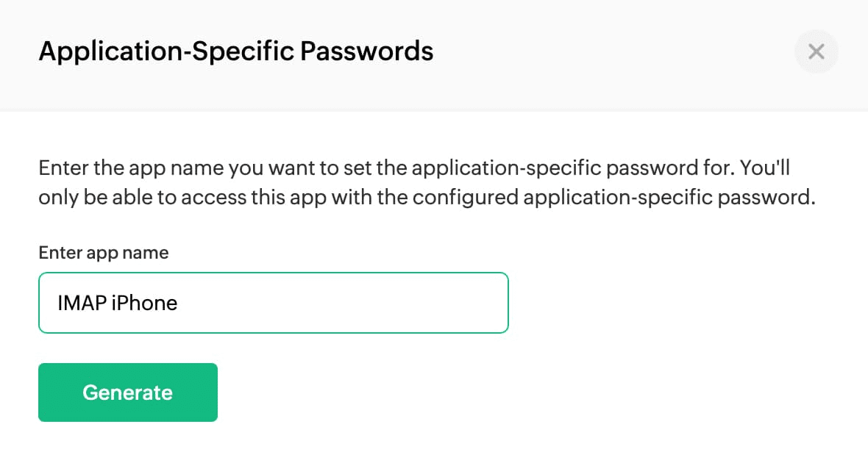
Task: Close the Application-Specific Passwords dialog
Action: pos(816,51)
